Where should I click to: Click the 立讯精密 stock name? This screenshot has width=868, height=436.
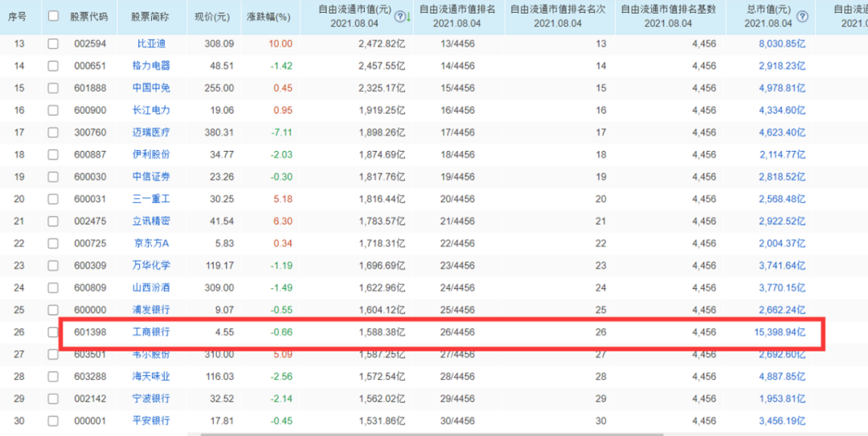151,221
